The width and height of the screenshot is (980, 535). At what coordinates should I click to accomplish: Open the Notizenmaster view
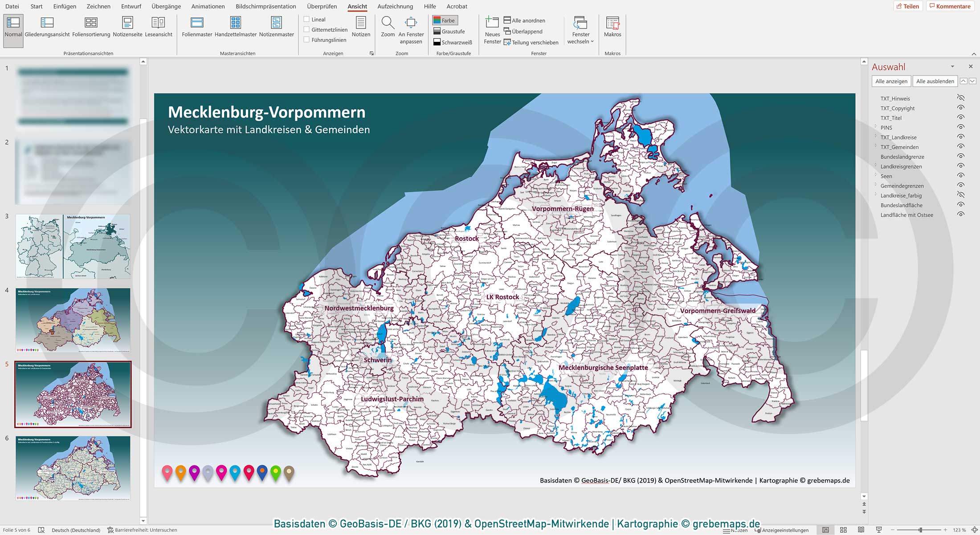coord(276,27)
